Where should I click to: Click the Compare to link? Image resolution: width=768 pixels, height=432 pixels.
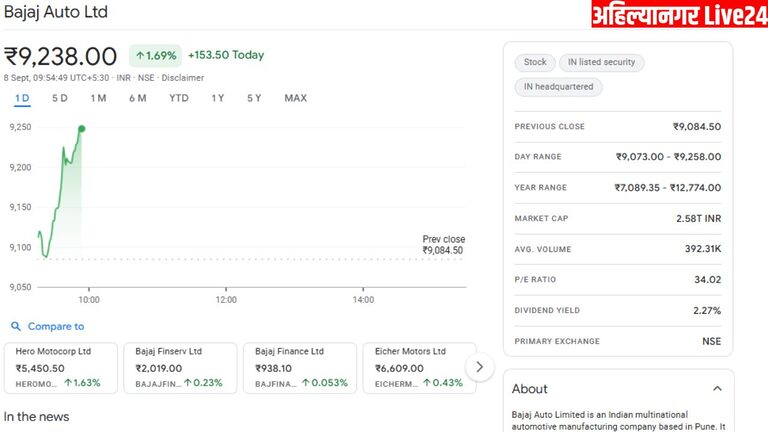pyautogui.click(x=56, y=326)
